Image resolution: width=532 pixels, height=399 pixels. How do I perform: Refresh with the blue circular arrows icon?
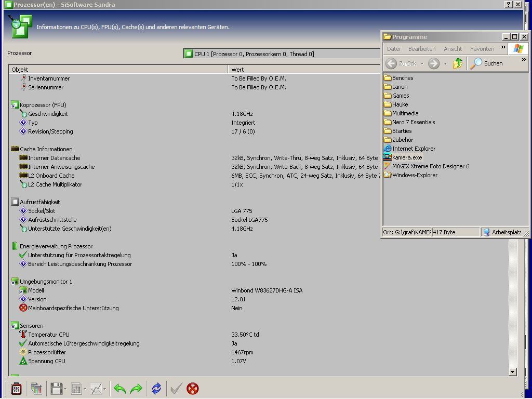pyautogui.click(x=156, y=389)
